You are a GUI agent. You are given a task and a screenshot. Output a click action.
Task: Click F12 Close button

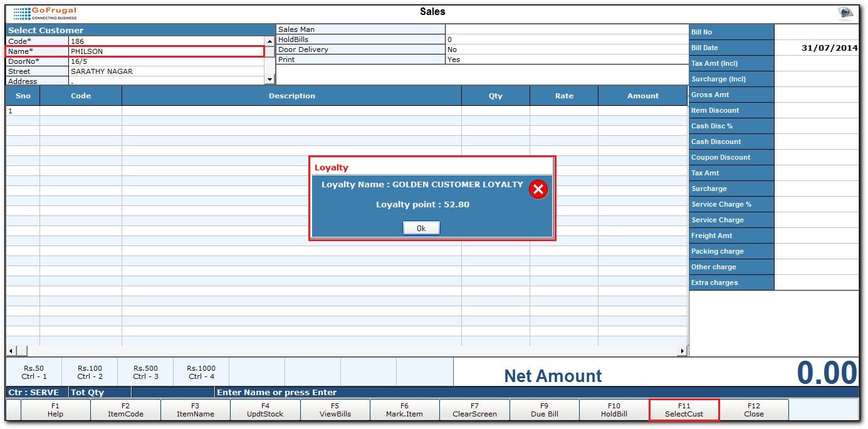tap(754, 410)
